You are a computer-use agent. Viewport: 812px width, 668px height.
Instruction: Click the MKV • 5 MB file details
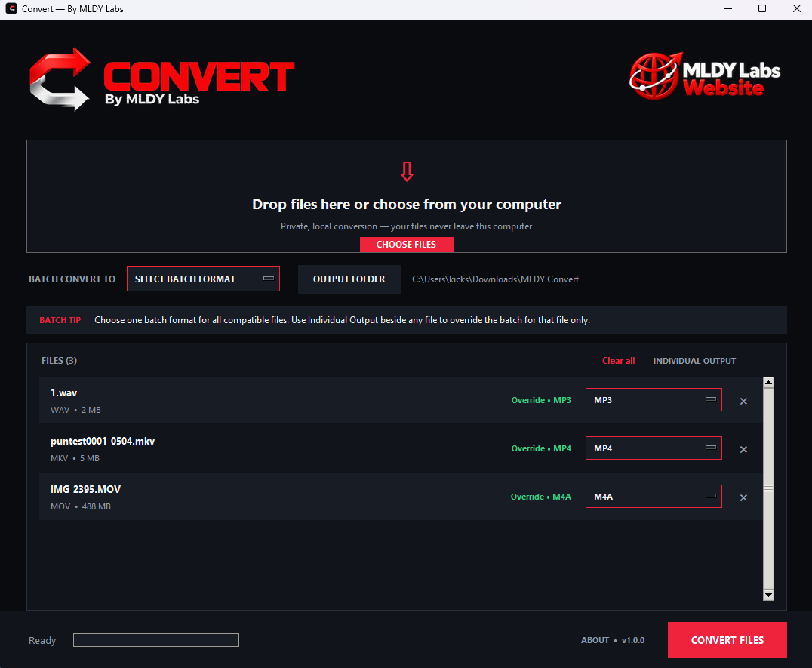point(75,457)
